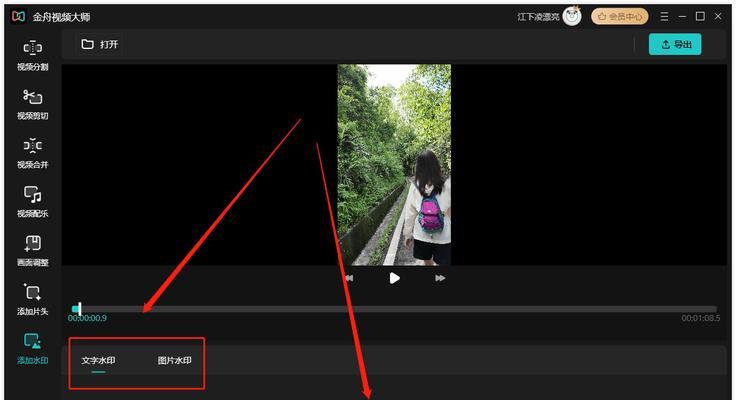736x400 pixels.
Task: Click the total duration 00:01:08.5 label
Action: click(701, 318)
